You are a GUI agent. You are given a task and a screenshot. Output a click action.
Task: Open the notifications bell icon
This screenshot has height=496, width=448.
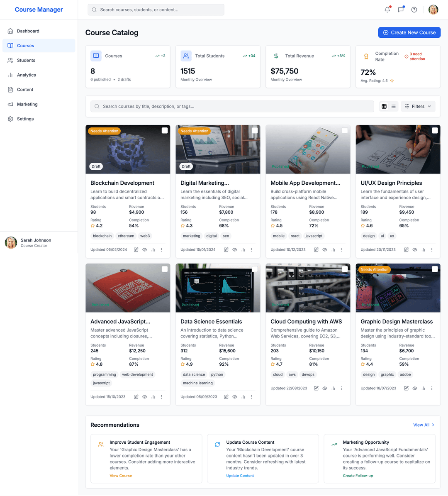(x=387, y=10)
